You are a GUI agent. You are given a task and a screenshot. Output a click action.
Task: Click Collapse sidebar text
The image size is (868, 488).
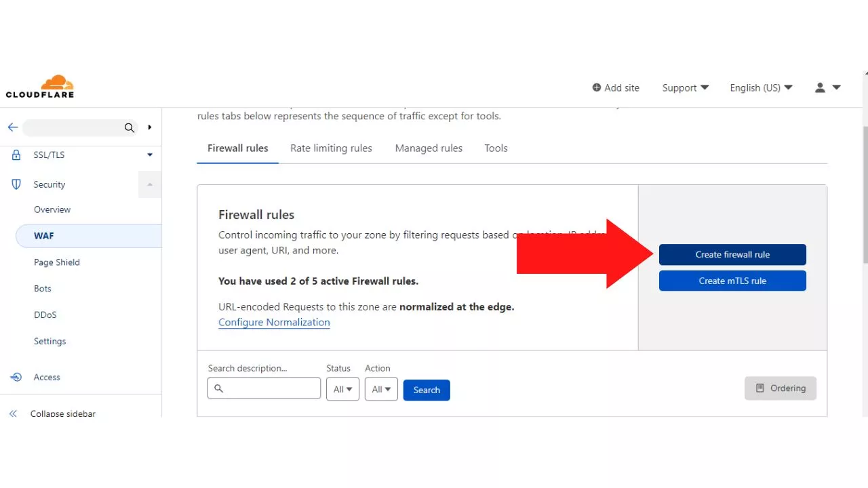(63, 413)
